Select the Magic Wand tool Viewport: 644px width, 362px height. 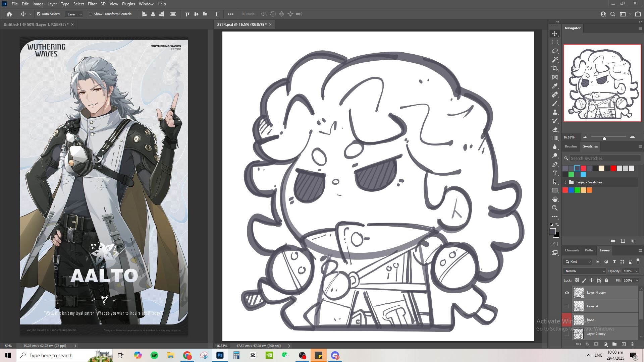[x=555, y=60]
